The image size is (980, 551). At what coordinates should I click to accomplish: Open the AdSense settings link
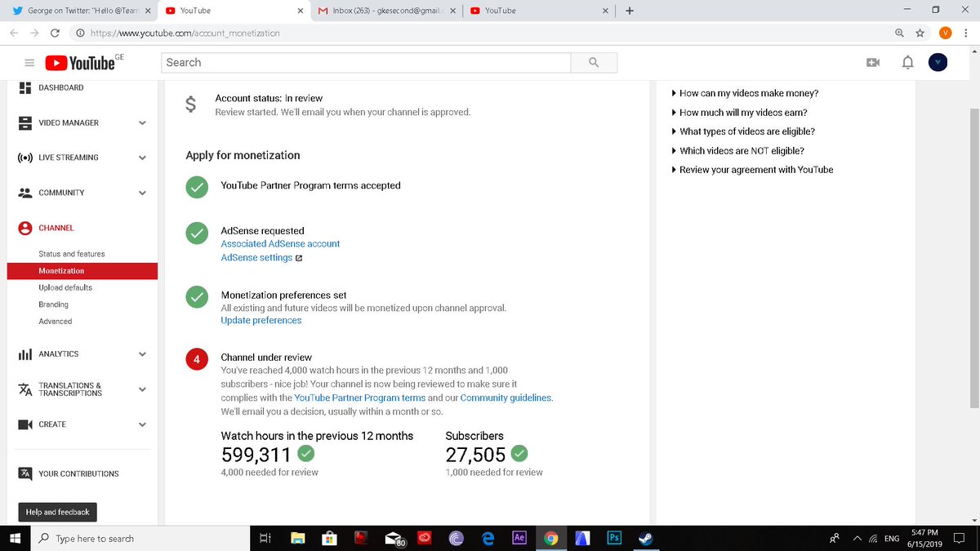256,257
